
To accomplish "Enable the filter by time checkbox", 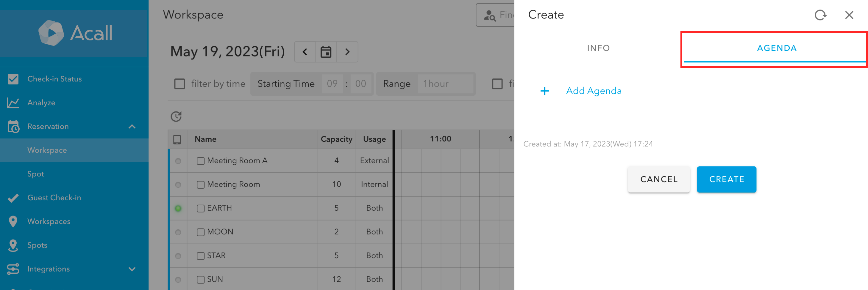I will pyautogui.click(x=179, y=84).
